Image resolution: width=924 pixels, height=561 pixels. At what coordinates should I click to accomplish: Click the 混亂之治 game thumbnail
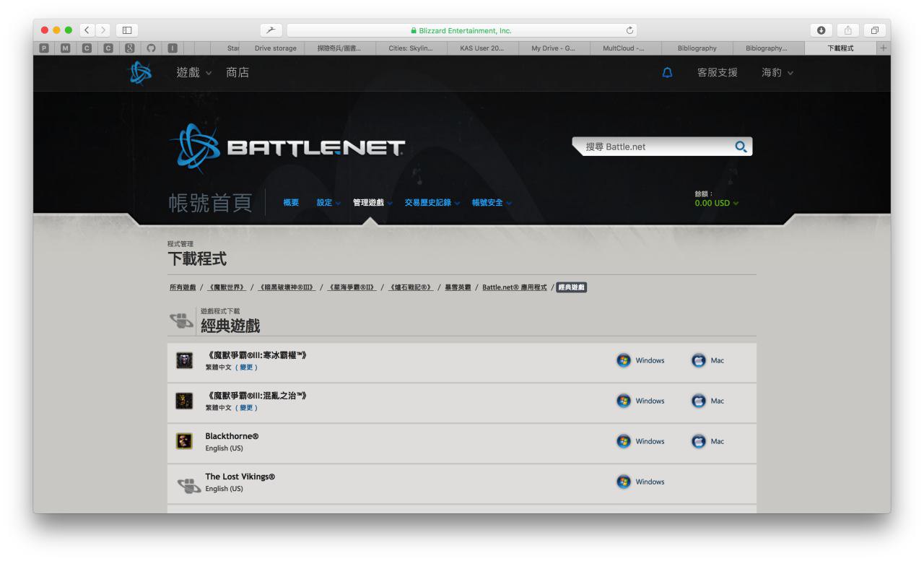(x=185, y=401)
